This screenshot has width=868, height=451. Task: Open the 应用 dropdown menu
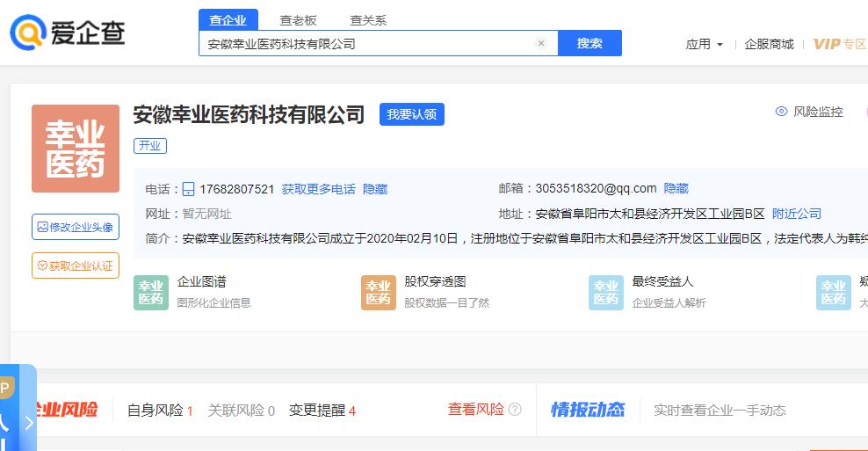coord(704,44)
